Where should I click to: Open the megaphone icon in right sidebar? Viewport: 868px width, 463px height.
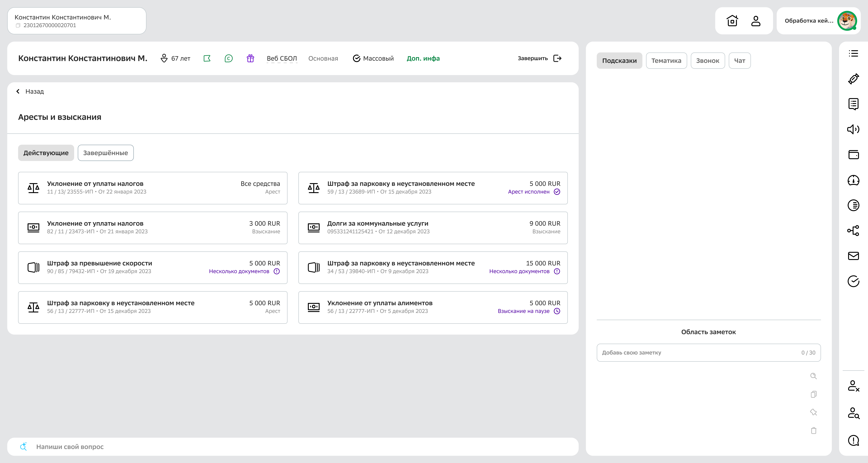[x=853, y=129]
